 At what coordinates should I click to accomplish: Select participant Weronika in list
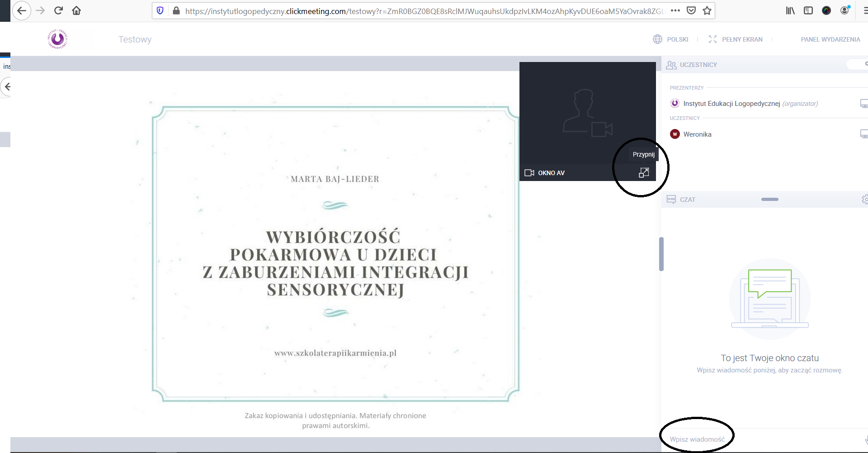point(697,134)
